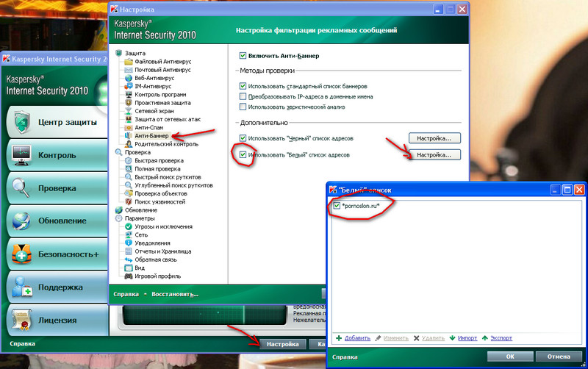Click the Уведомления info icon

click(129, 243)
